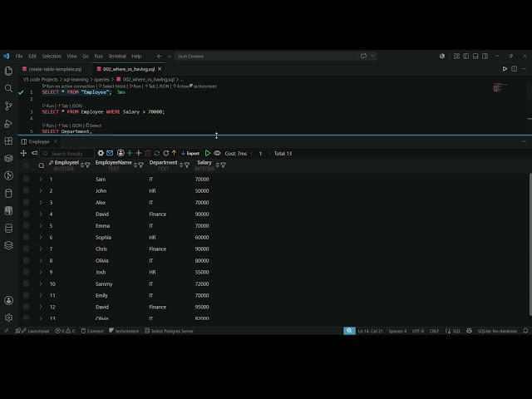The width and height of the screenshot is (532, 399).
Task: Open the Help menu
Action: tap(136, 56)
